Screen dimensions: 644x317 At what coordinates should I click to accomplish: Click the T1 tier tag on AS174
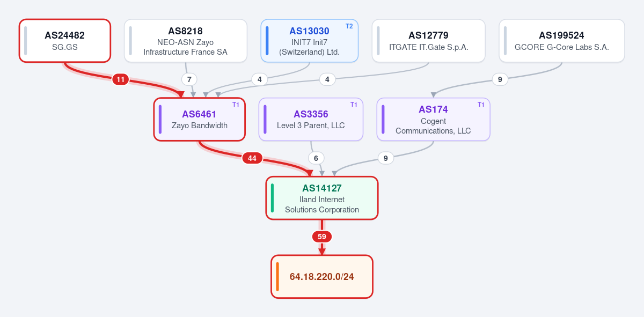481,105
